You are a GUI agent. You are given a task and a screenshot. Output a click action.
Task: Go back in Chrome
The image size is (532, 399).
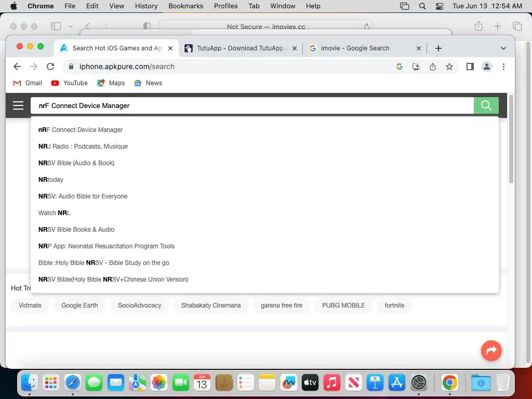click(17, 66)
